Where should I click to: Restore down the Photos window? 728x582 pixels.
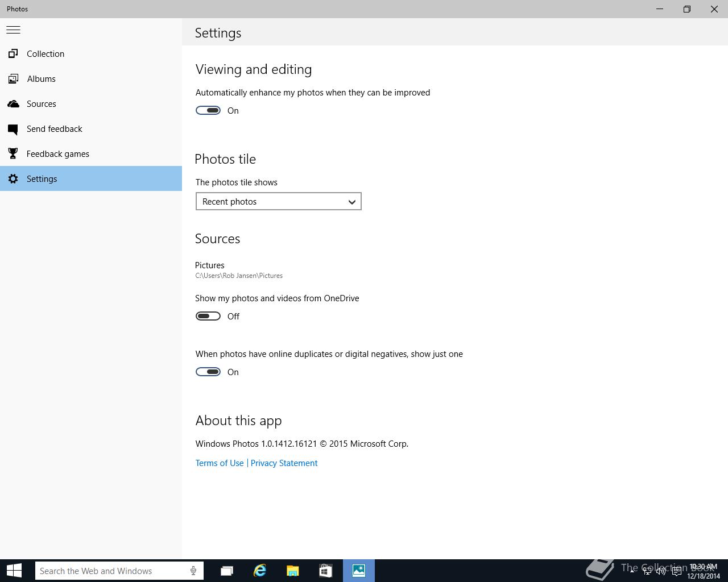click(x=687, y=9)
